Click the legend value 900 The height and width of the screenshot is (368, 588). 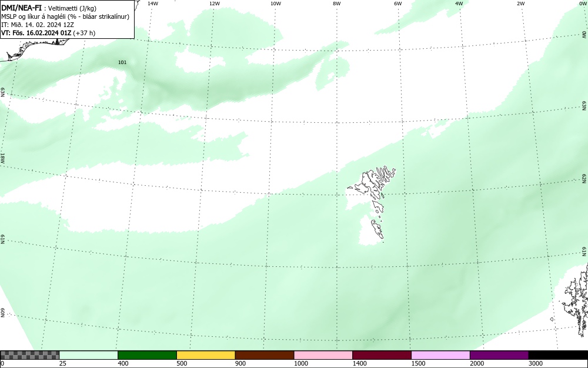[240, 363]
